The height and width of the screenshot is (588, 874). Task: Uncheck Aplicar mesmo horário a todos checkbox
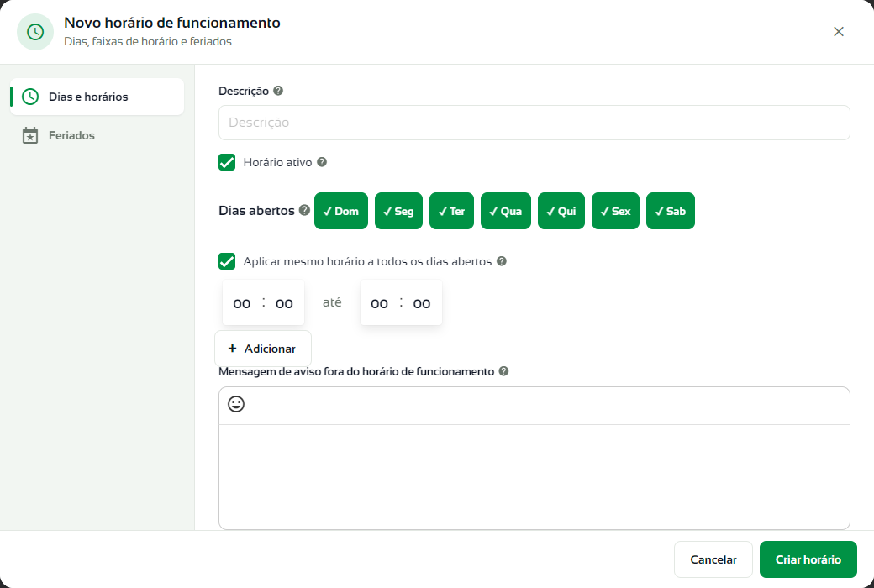pyautogui.click(x=227, y=261)
